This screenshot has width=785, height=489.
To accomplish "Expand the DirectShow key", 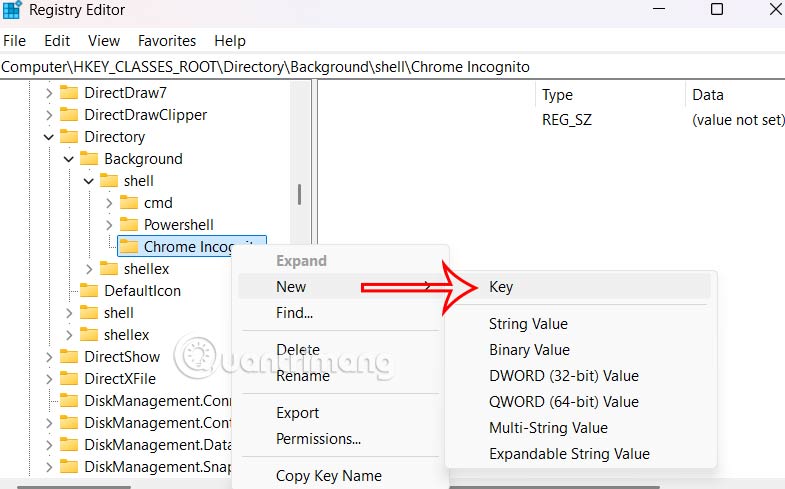I will tap(49, 357).
